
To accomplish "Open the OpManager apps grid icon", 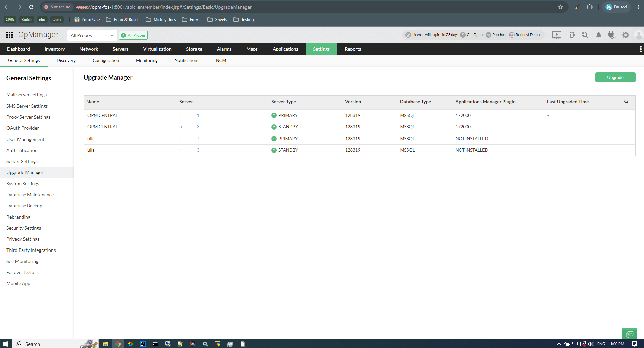I will tap(9, 35).
